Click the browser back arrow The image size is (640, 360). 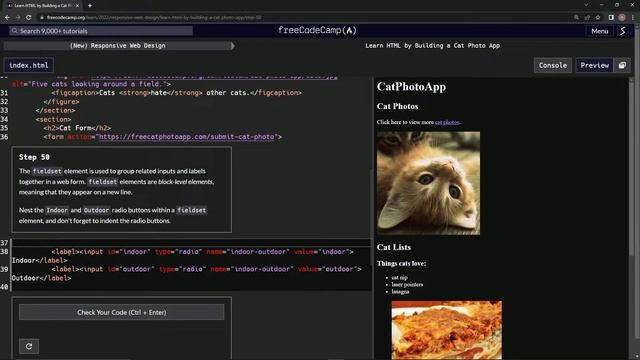tap(7, 18)
